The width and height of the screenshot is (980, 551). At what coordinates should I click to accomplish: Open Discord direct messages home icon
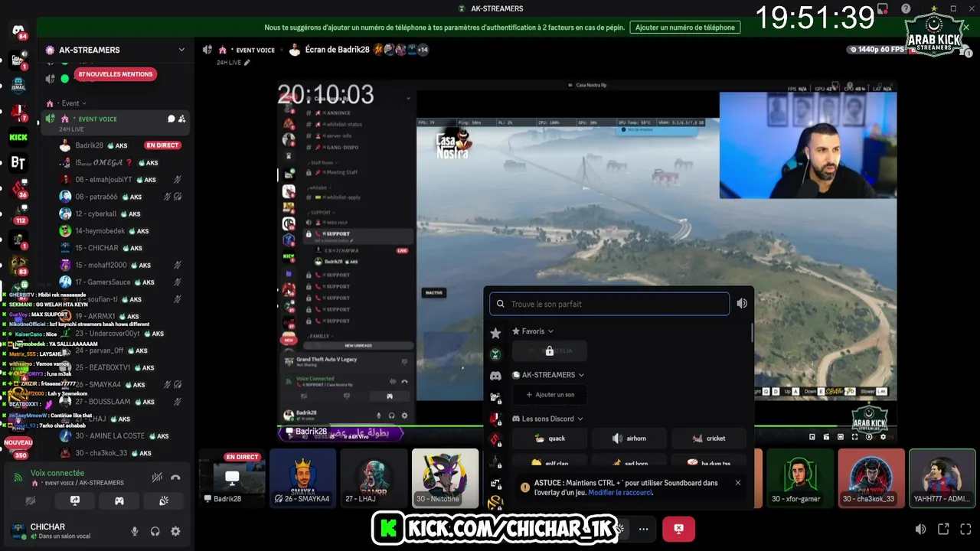(x=18, y=31)
